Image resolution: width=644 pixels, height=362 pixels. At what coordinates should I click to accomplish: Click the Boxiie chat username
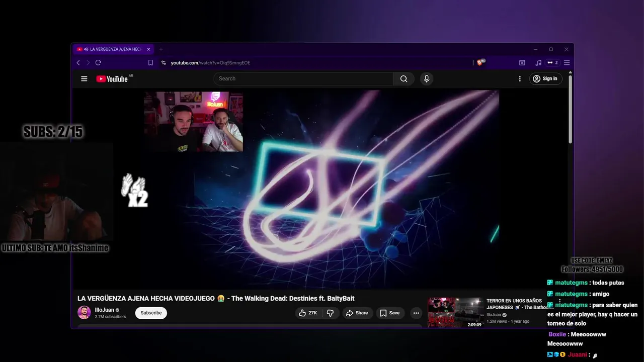point(557,334)
